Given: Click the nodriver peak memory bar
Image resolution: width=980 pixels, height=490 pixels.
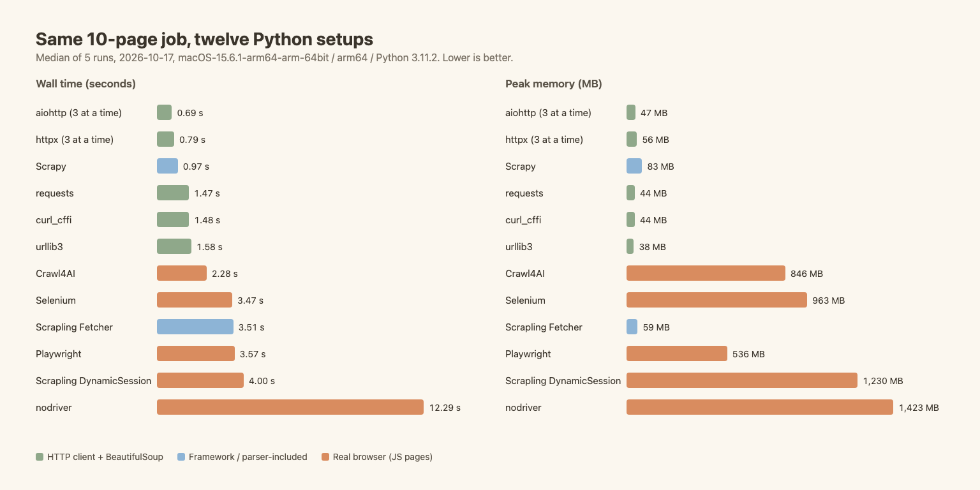Looking at the screenshot, I should [x=760, y=407].
